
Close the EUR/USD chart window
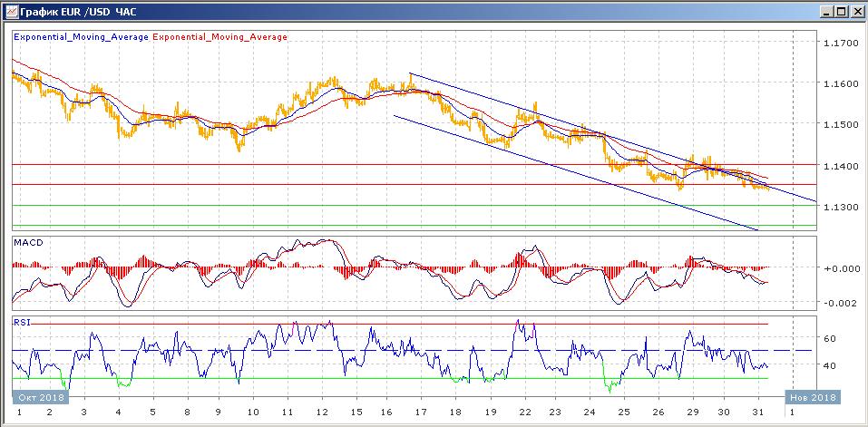[x=855, y=12]
